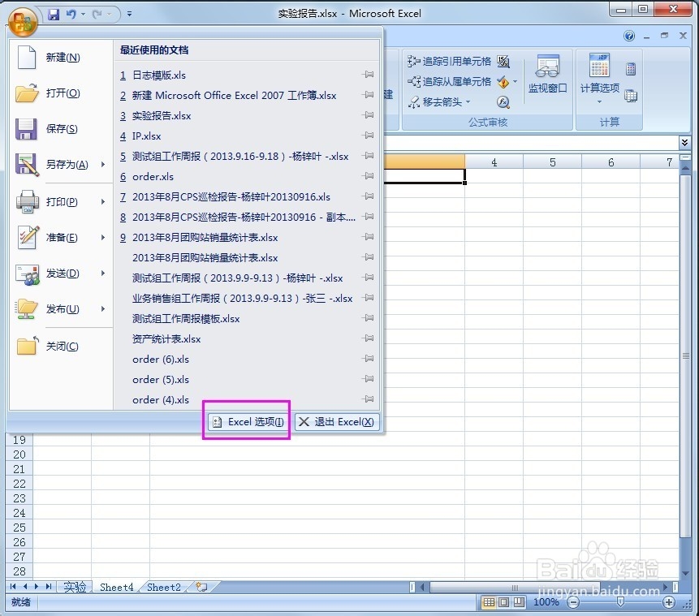The width and height of the screenshot is (699, 616).
Task: Click the round Office button
Action: (23, 21)
